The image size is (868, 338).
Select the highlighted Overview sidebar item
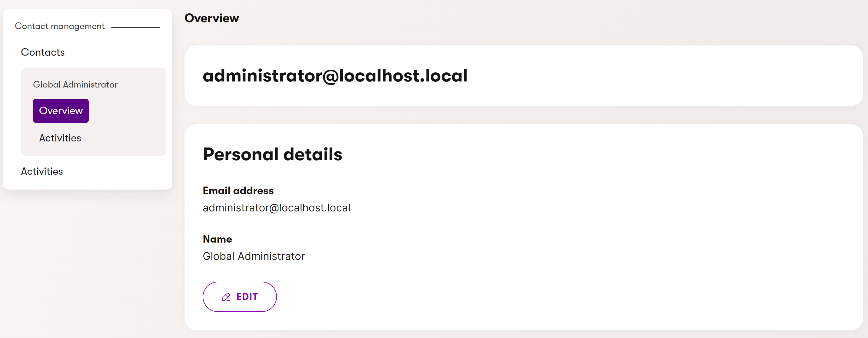(61, 111)
